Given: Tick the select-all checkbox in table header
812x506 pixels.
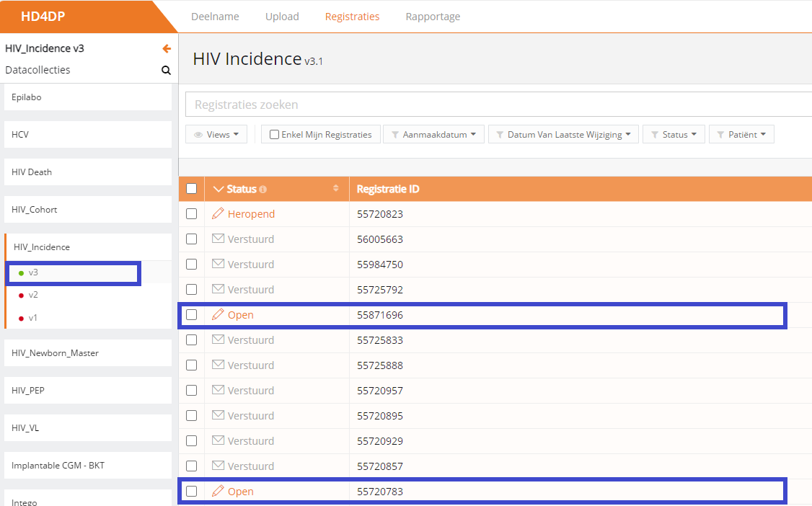Looking at the screenshot, I should pos(191,189).
